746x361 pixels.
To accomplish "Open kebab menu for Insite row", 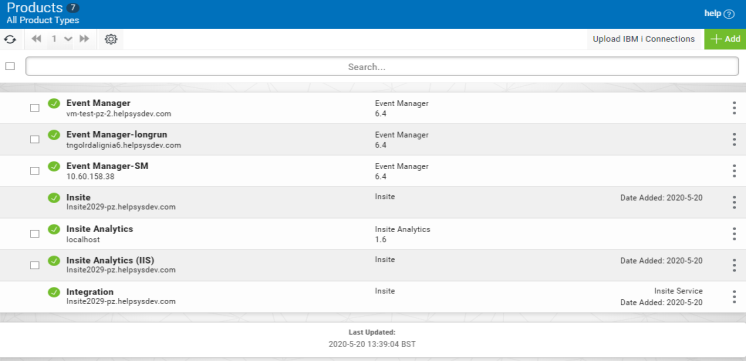I will click(734, 202).
